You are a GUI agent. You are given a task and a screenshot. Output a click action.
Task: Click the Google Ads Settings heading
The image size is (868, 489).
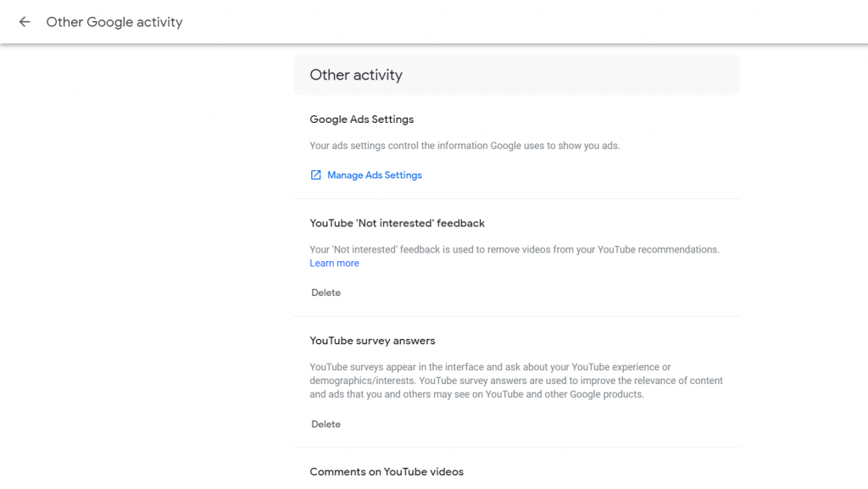tap(361, 119)
